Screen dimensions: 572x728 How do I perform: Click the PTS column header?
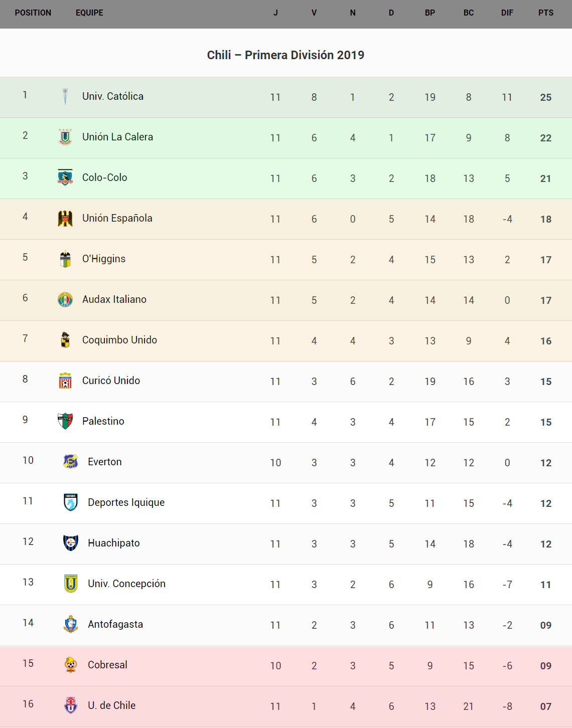click(546, 13)
